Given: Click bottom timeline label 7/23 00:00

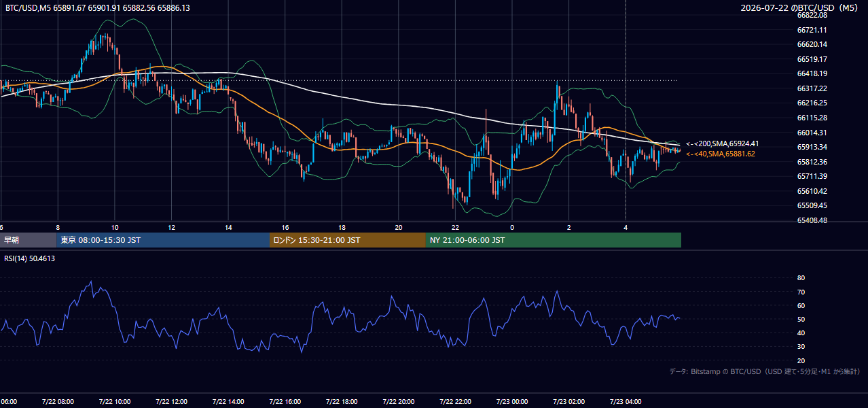Looking at the screenshot, I should (x=512, y=402).
